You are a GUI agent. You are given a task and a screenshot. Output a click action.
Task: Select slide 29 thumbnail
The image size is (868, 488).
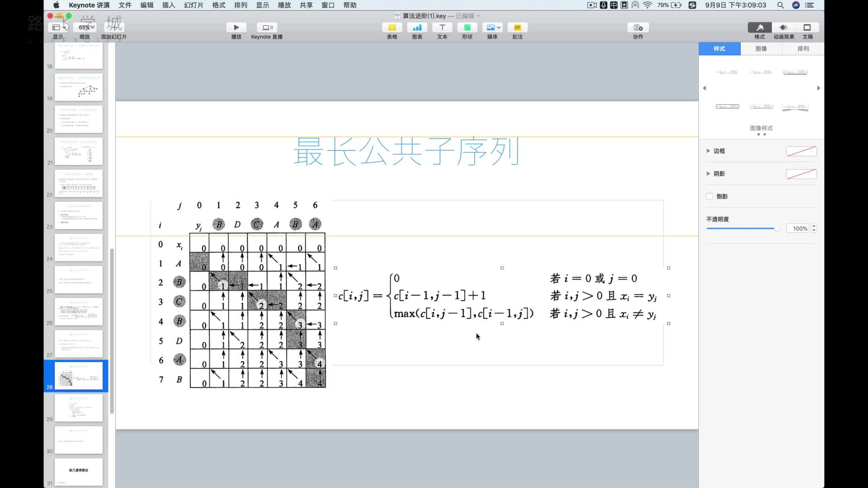79,408
